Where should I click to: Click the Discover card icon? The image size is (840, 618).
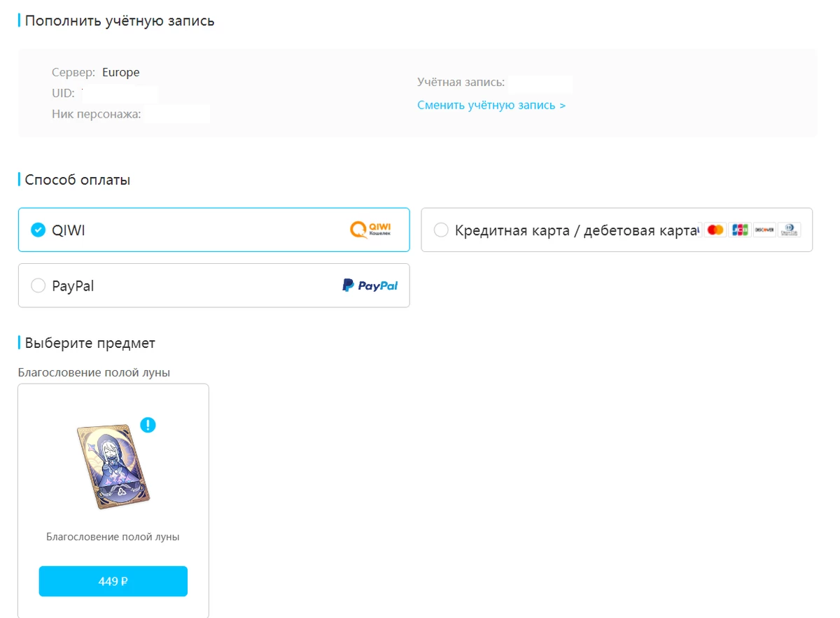pyautogui.click(x=764, y=230)
